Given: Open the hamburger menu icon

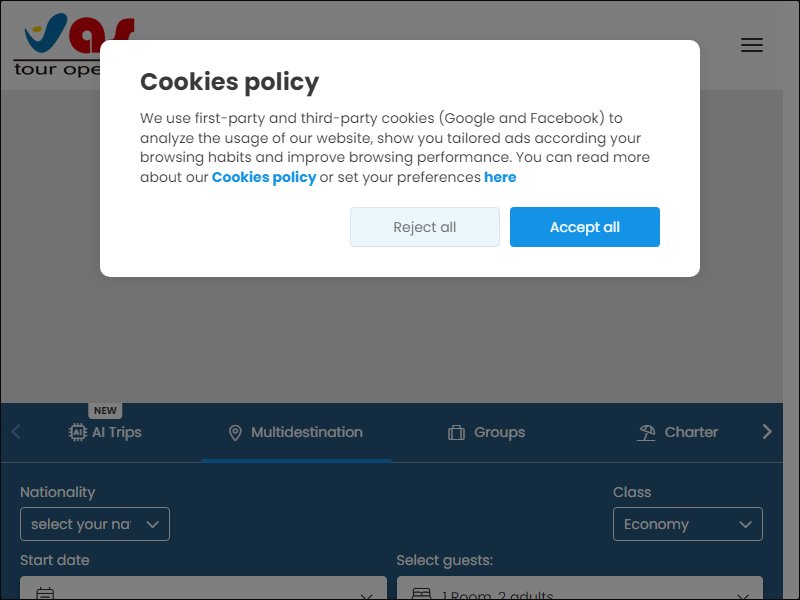Looking at the screenshot, I should point(752,45).
